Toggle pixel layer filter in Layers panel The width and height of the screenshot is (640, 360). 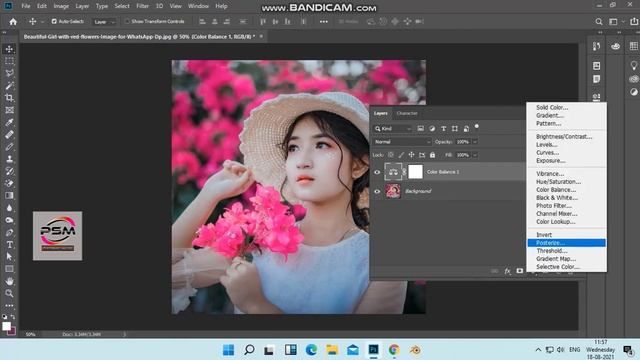click(420, 129)
